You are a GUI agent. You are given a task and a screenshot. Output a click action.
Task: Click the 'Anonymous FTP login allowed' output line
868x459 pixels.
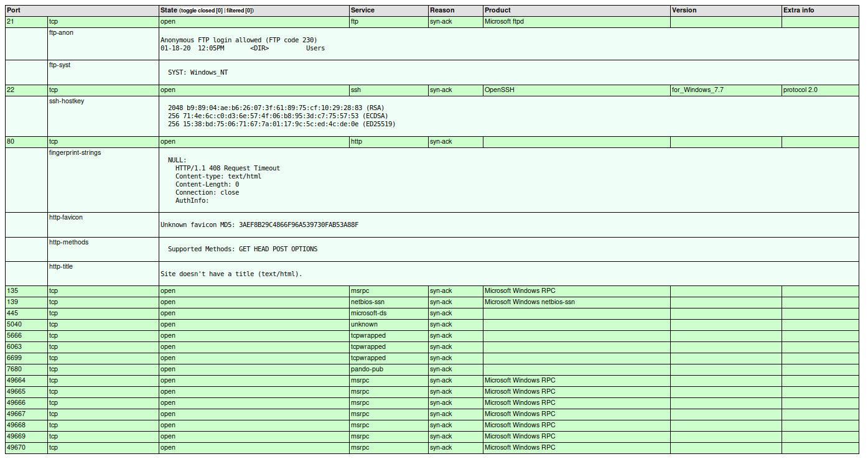(239, 40)
